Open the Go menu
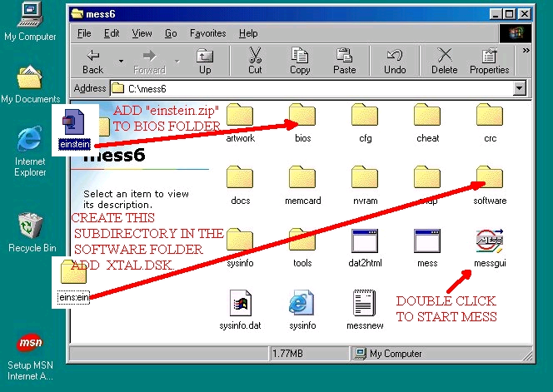This screenshot has height=392, width=553. [171, 33]
